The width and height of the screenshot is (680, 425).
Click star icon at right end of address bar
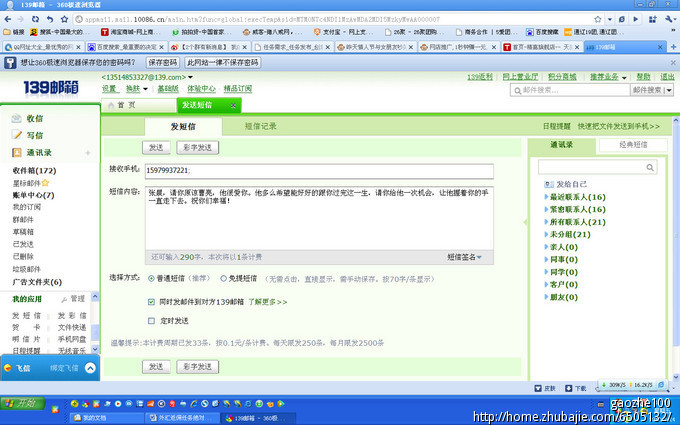598,19
